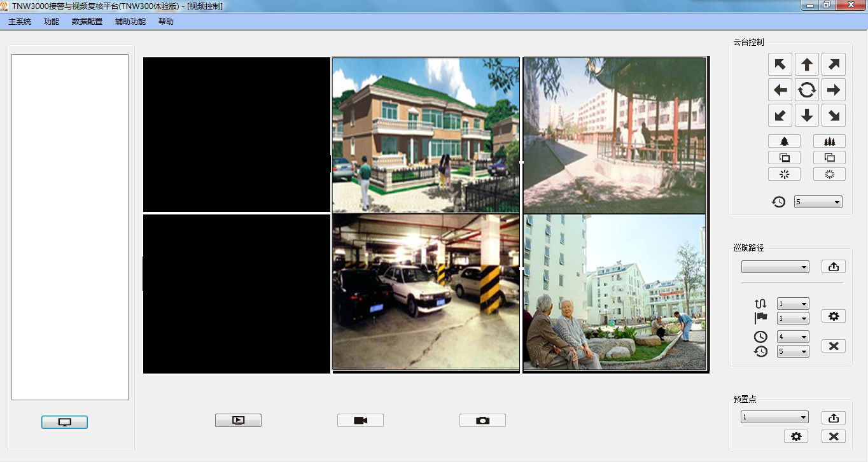This screenshot has width=868, height=462.
Task: Tilt camera up with PTZ arrow
Action: (x=807, y=64)
